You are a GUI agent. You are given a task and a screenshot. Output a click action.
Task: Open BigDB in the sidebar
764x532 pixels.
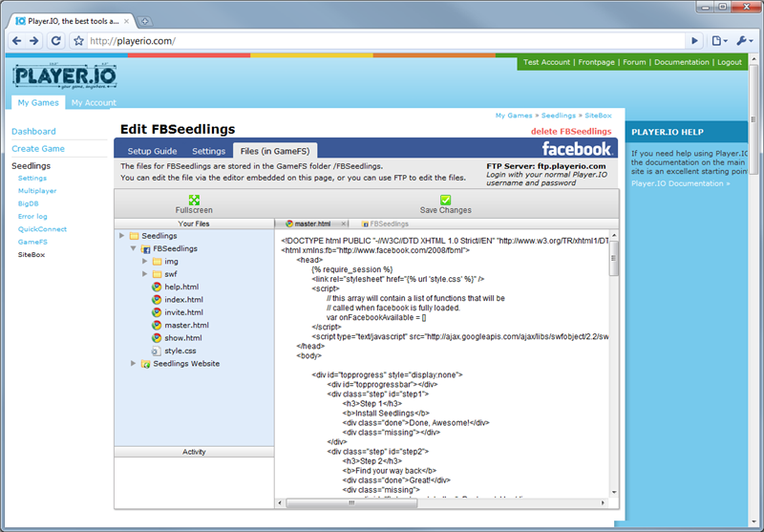pyautogui.click(x=29, y=203)
